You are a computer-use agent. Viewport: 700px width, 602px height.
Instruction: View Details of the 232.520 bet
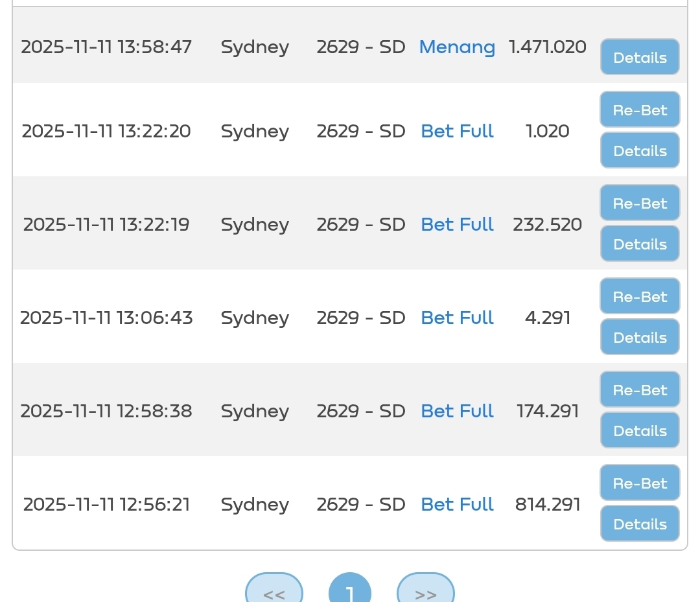click(x=640, y=244)
